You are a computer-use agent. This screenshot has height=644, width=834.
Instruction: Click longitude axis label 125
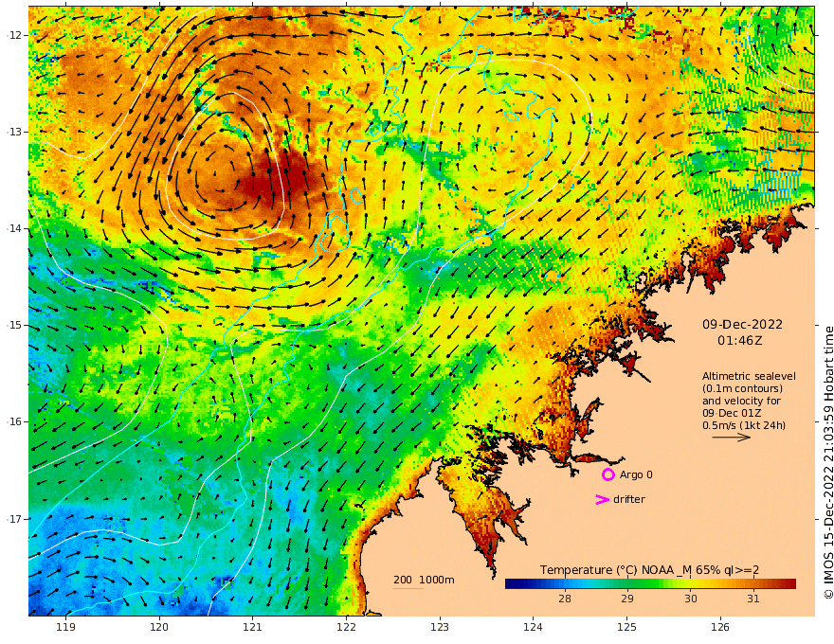626,627
